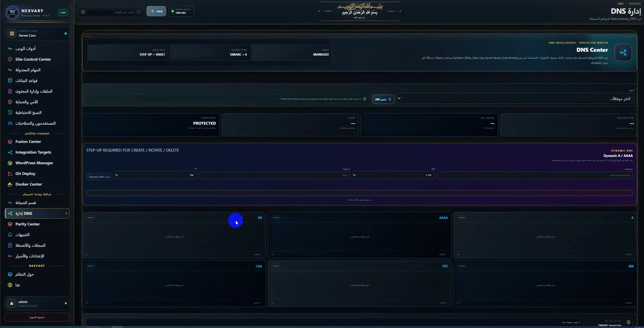
Task: Click the search magnifier icon in top bar
Action: tap(83, 12)
